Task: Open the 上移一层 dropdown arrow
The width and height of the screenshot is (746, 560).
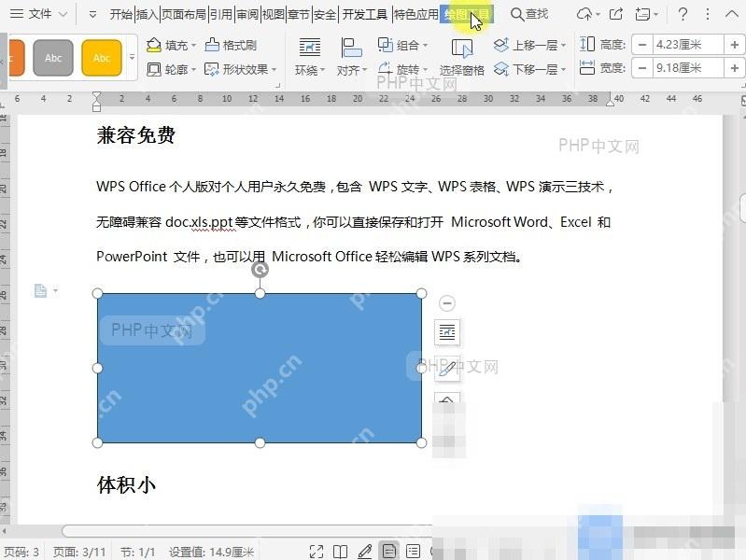Action: (563, 46)
